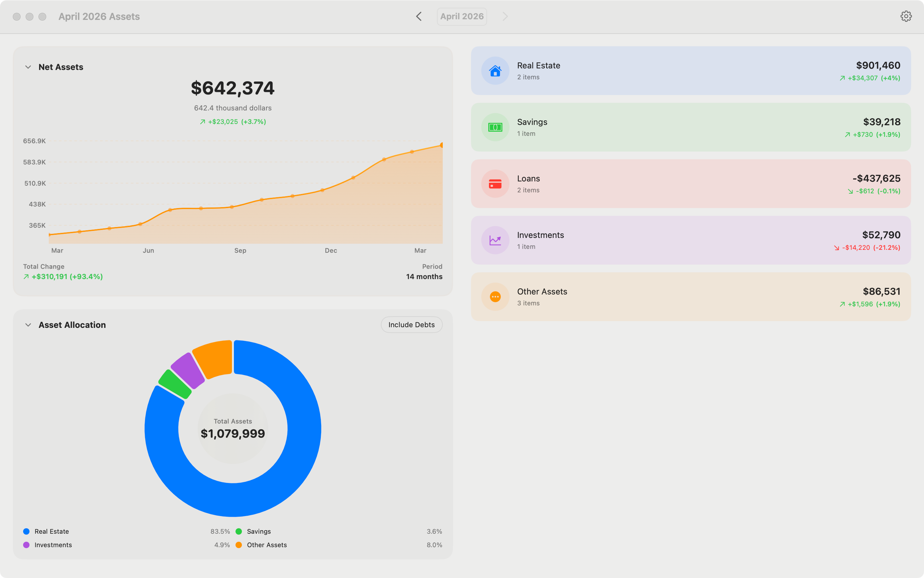This screenshot has width=924, height=578.
Task: Click the +$23,025 (+3.7%) monthly change
Action: pos(233,122)
